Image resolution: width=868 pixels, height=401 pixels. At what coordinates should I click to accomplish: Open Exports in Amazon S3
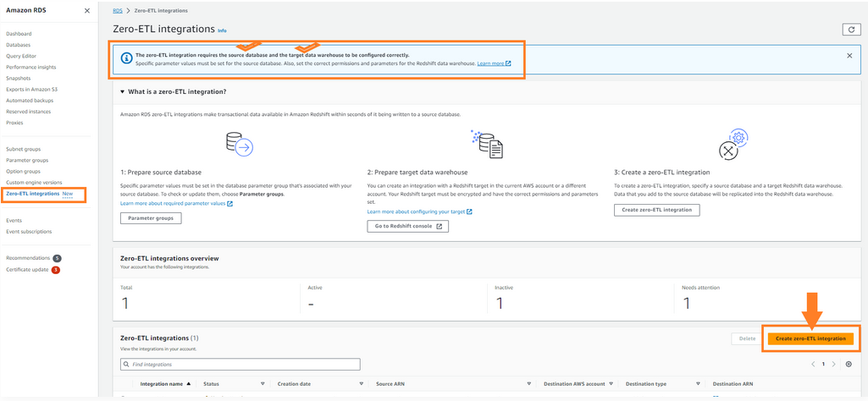(x=30, y=89)
